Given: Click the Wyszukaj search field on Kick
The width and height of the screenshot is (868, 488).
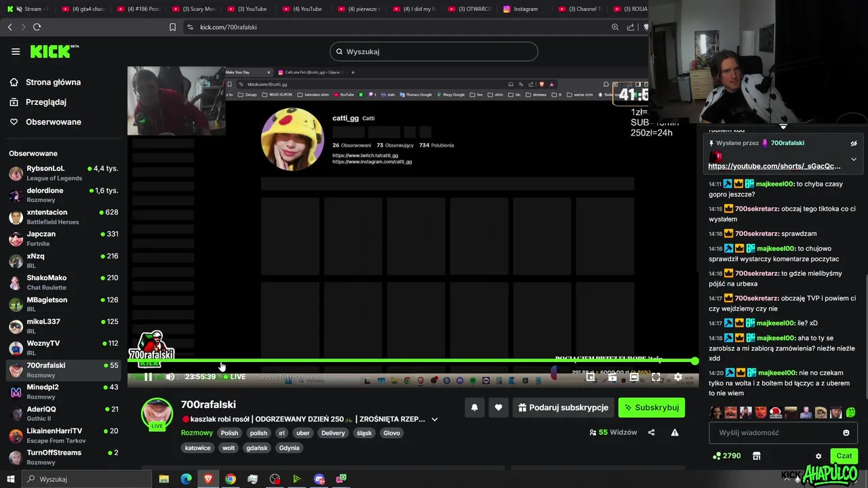Looking at the screenshot, I should click(x=434, y=52).
